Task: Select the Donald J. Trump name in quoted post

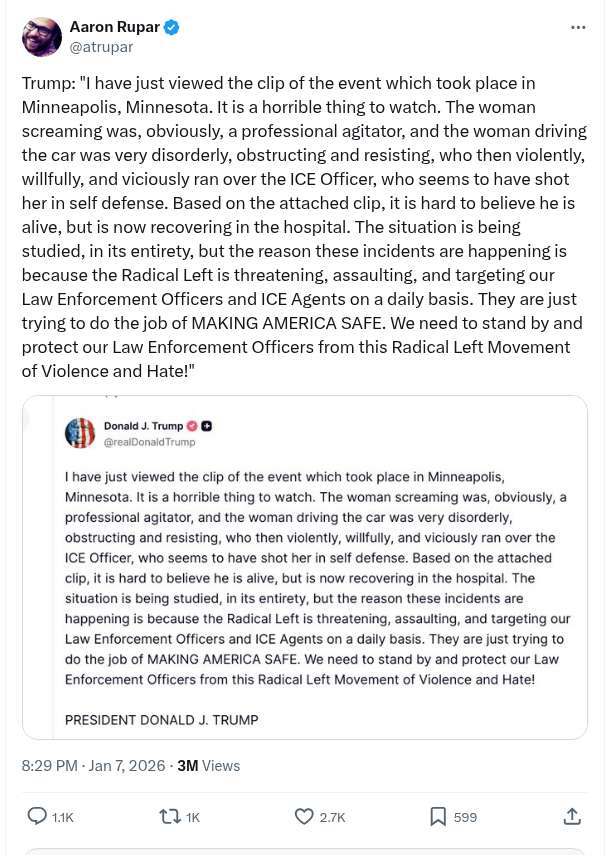Action: tap(143, 426)
